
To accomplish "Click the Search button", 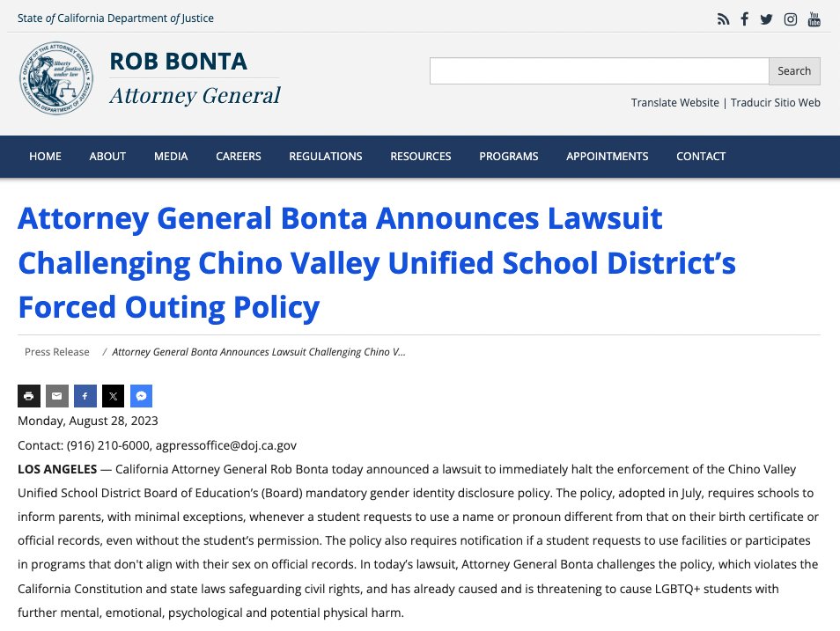I will pyautogui.click(x=794, y=70).
